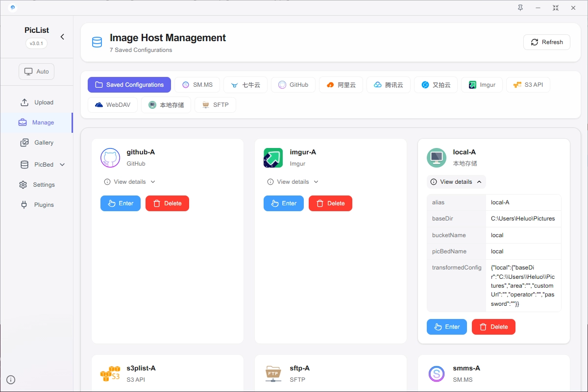
Task: Click the alias value local-A in details
Action: click(500, 202)
